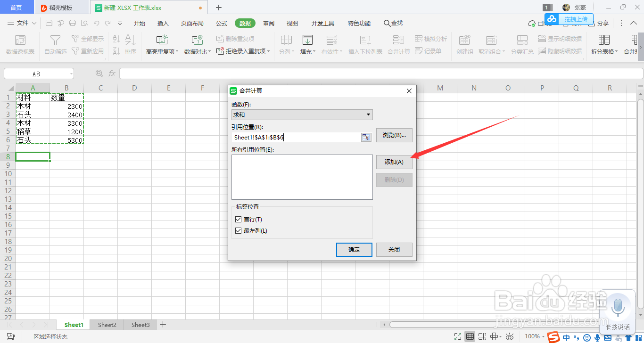Click the undo arrow icon

pos(96,23)
